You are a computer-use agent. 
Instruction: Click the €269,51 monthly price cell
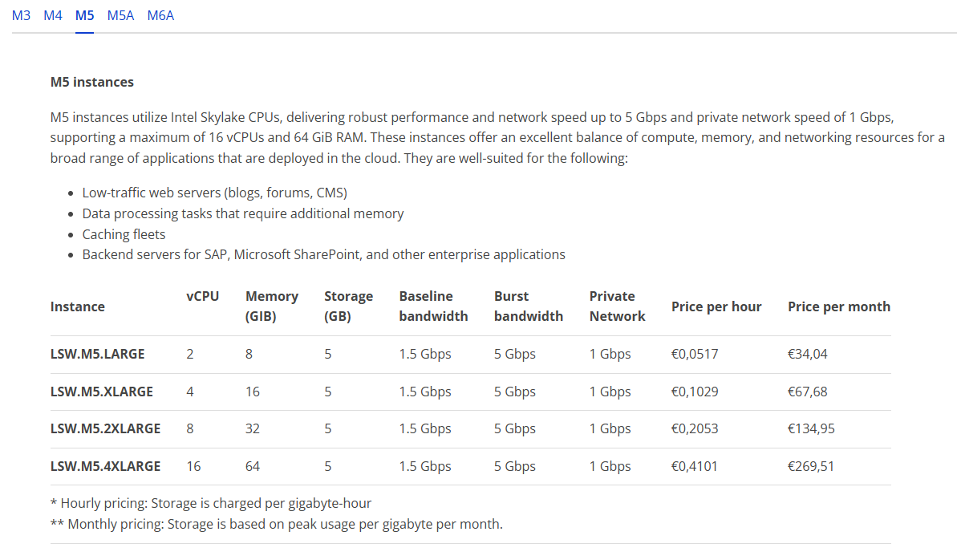[810, 467]
